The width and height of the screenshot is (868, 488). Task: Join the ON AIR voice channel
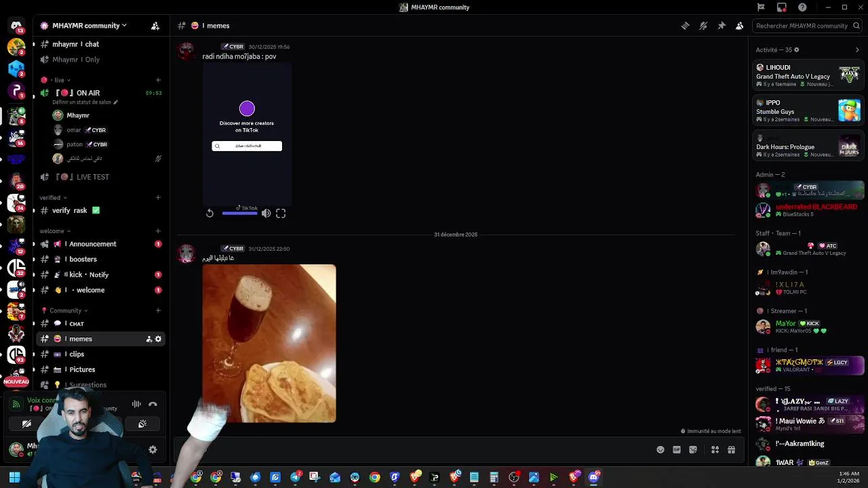click(100, 93)
